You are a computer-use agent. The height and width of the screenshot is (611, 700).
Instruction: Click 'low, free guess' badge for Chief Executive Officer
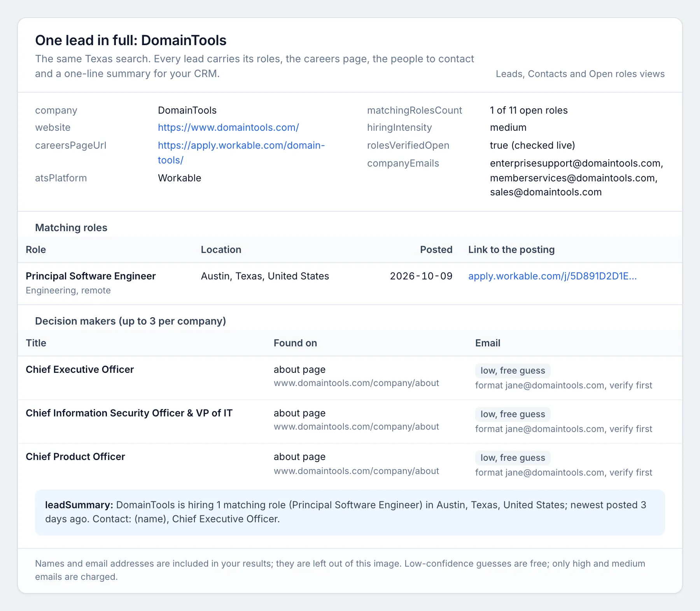coord(513,371)
